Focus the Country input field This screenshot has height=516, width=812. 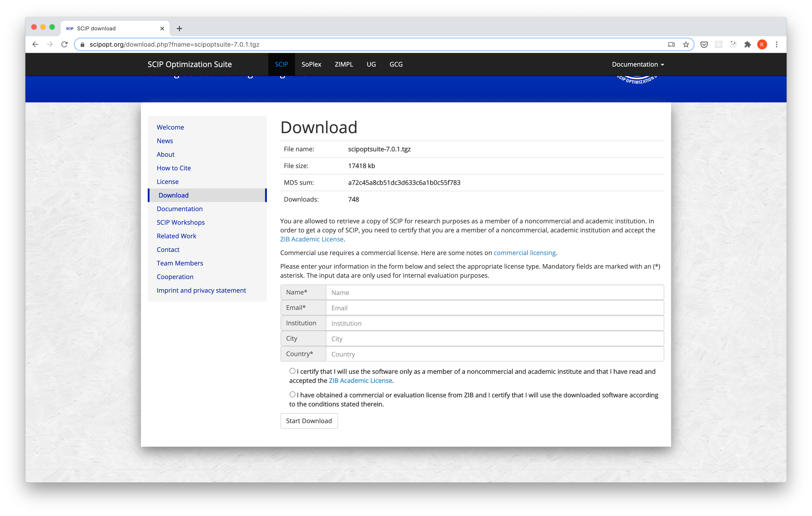point(494,354)
